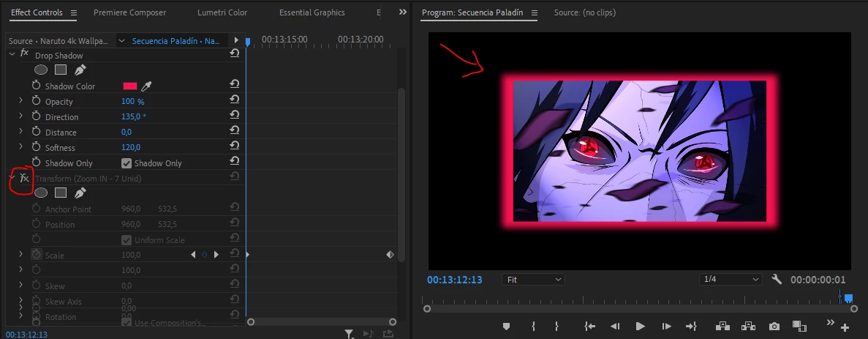Pick shadow color with the eyedropper
Image resolution: width=868 pixels, height=339 pixels.
coord(146,86)
